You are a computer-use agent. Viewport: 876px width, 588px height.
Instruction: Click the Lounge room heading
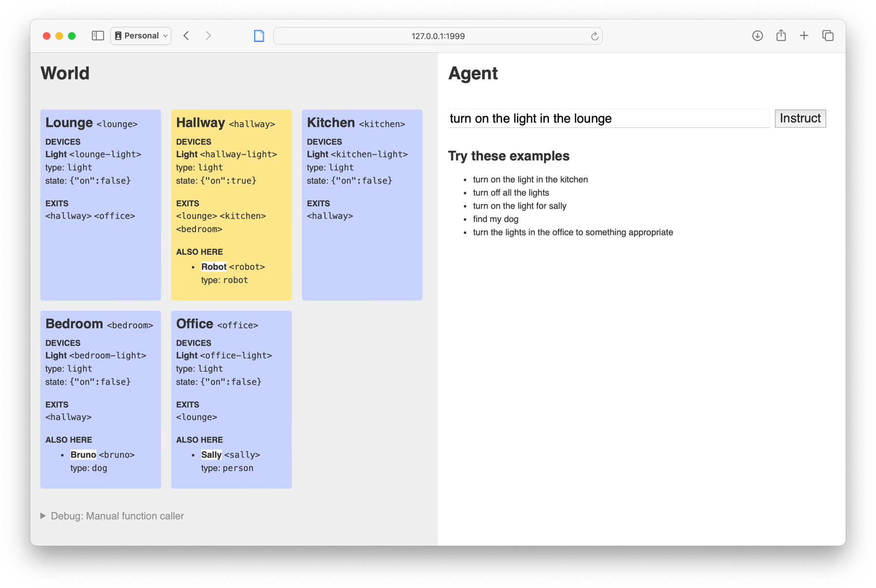[x=69, y=123]
